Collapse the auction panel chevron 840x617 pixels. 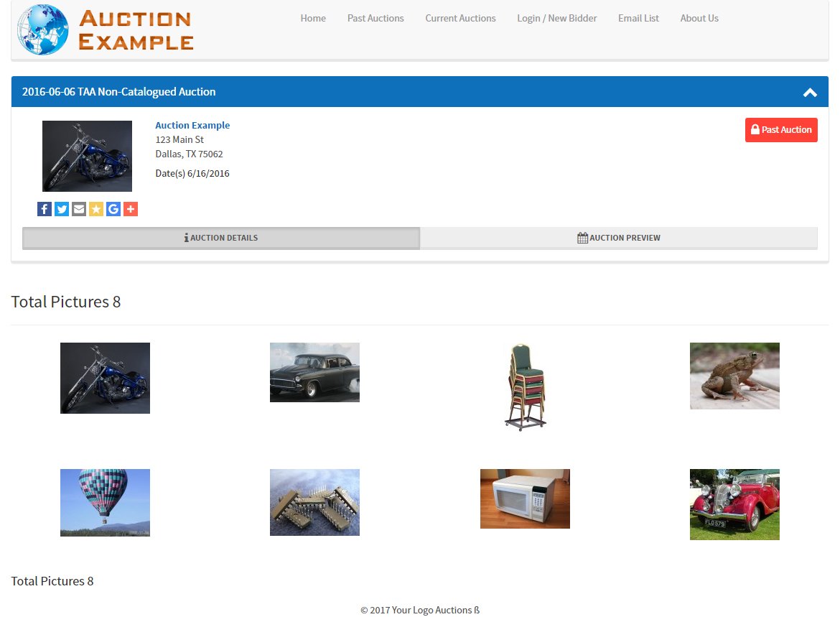click(810, 92)
